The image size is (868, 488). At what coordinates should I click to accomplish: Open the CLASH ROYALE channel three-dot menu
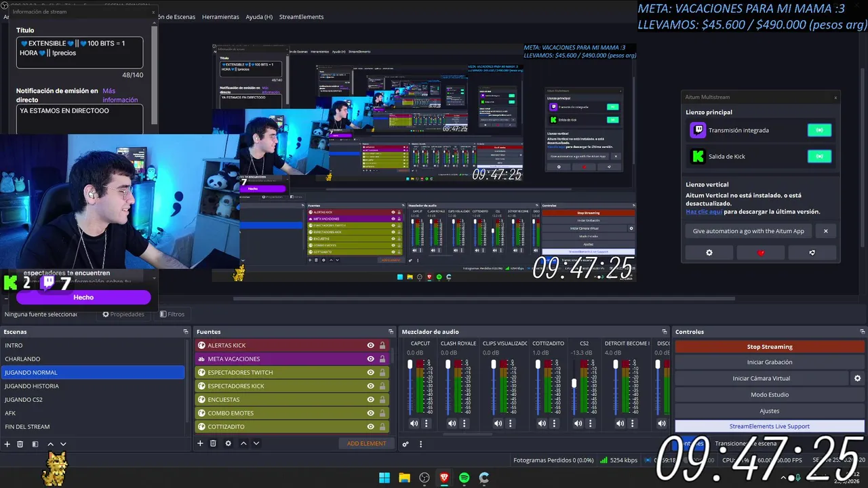click(x=465, y=423)
